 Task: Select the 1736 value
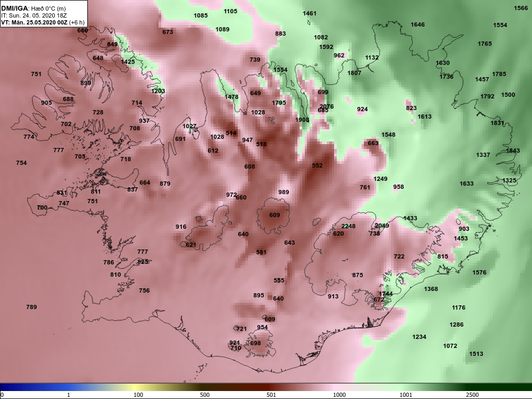(446, 77)
